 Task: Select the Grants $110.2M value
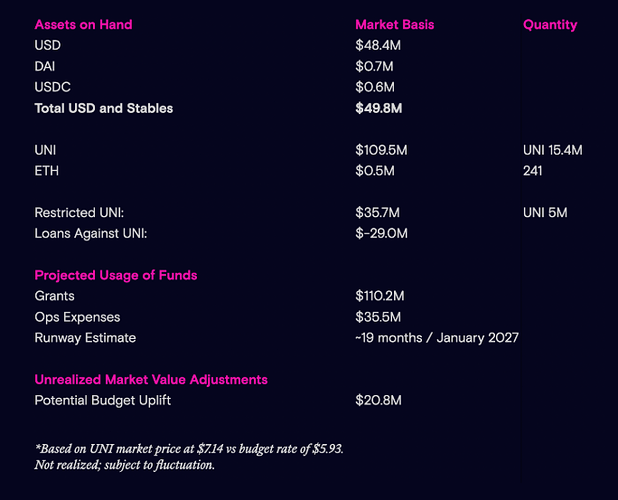point(379,296)
